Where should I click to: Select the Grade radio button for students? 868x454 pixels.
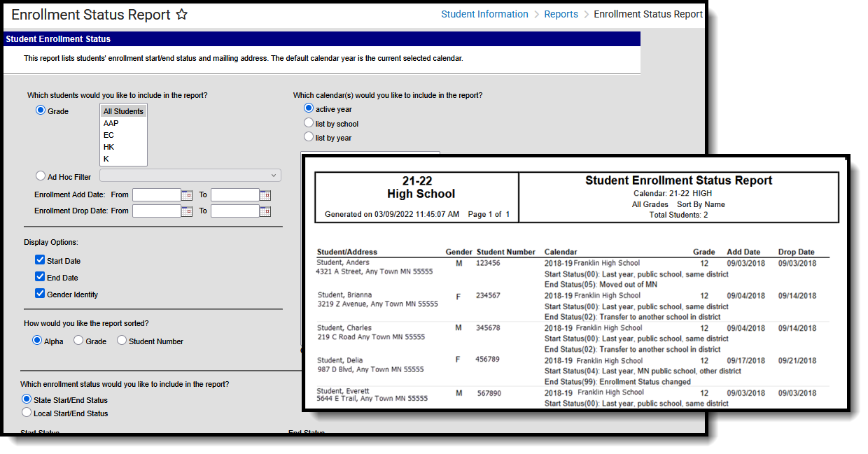41,111
